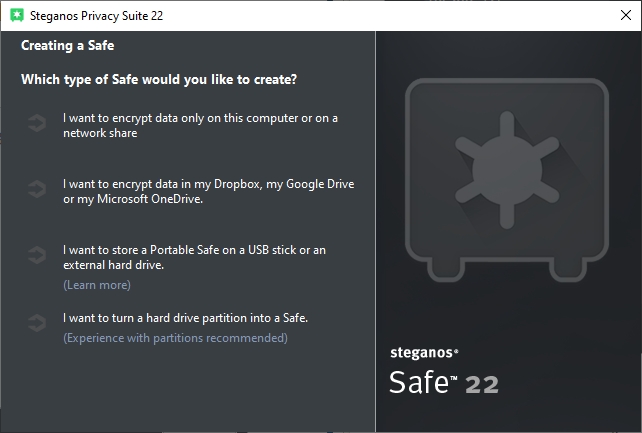This screenshot has height=433, width=642.
Task: Click the steganos brand logo text
Action: [x=423, y=351]
